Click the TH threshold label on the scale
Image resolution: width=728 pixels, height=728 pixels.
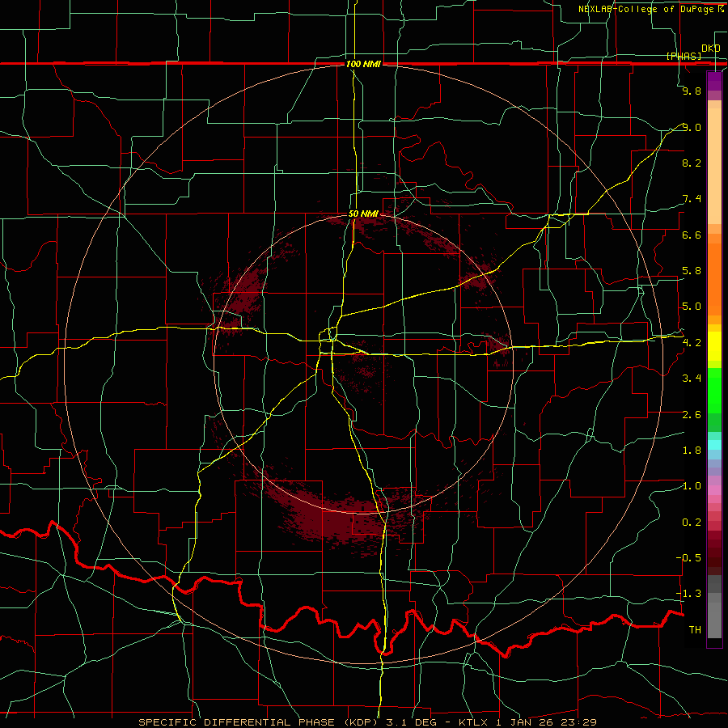(695, 630)
